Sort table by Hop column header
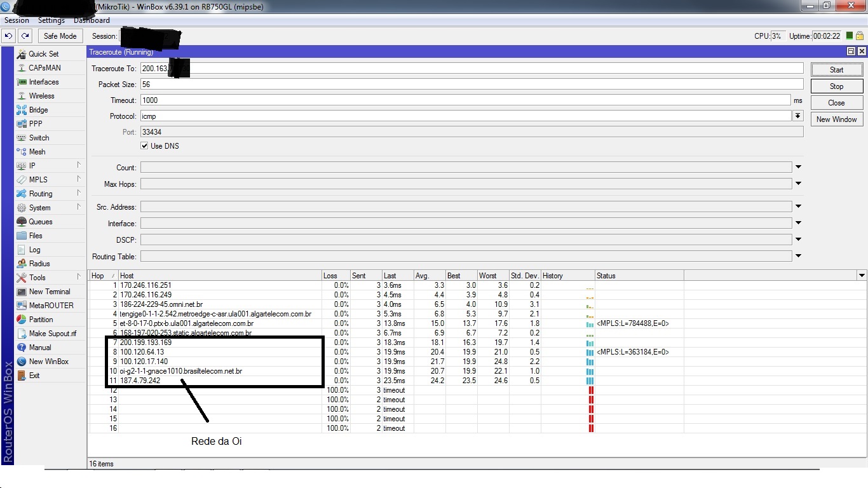This screenshot has height=488, width=868. tap(104, 276)
